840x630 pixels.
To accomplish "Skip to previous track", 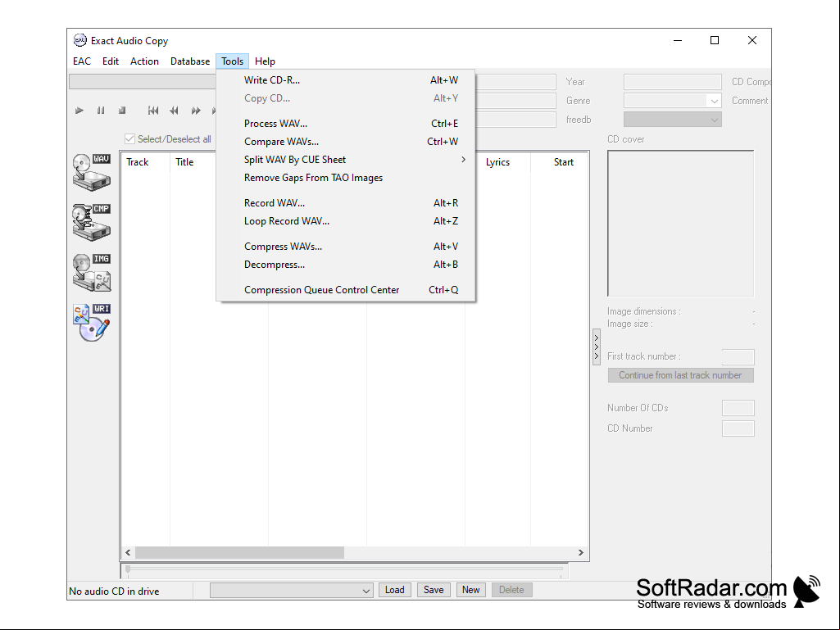I will point(153,111).
